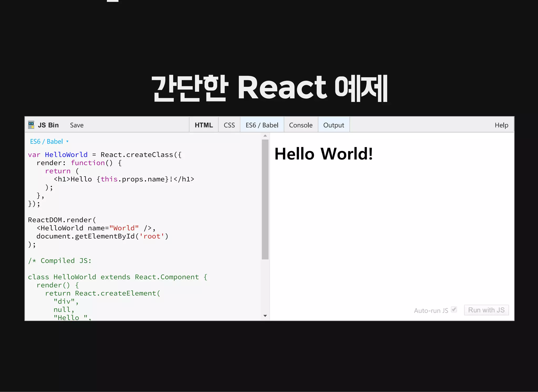The height and width of the screenshot is (392, 538).
Task: Click the Hello World! heading in output
Action: click(324, 154)
